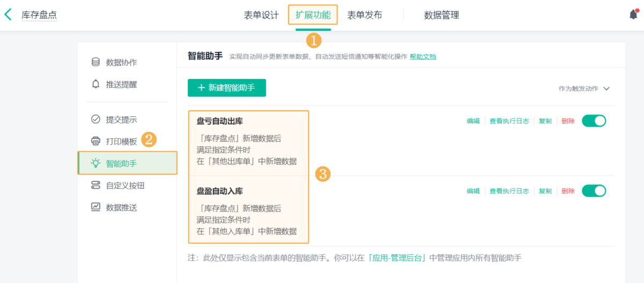Open the 数据管理 tab
644x283 pixels.
pyautogui.click(x=441, y=15)
